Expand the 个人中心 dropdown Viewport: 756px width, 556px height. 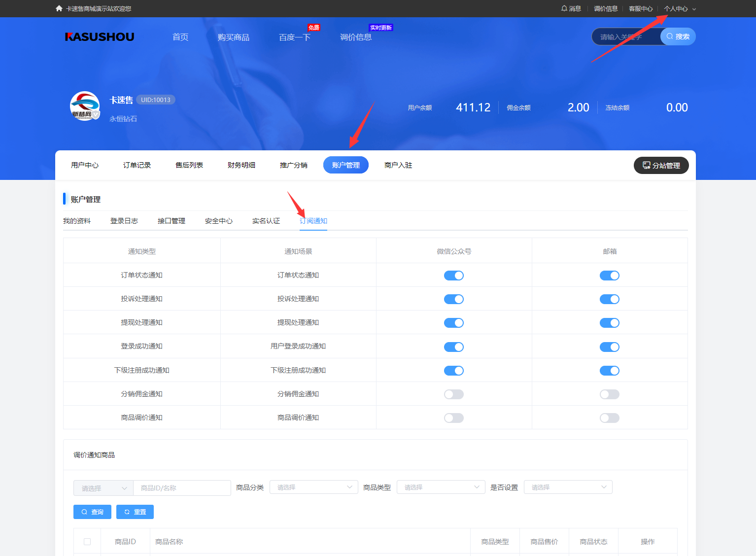point(680,8)
